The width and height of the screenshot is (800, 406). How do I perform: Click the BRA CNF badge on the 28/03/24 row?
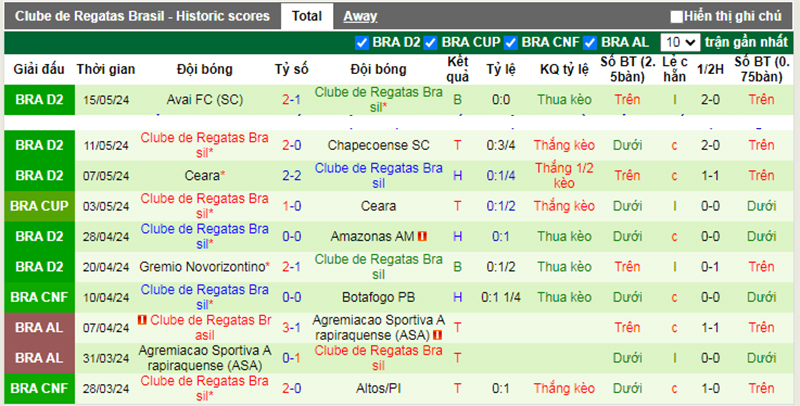click(x=40, y=388)
